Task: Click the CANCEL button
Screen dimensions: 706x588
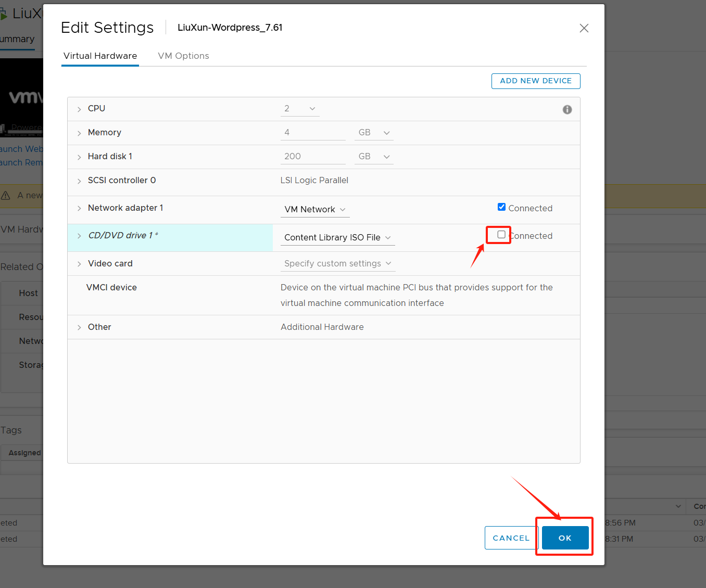Action: pos(511,538)
